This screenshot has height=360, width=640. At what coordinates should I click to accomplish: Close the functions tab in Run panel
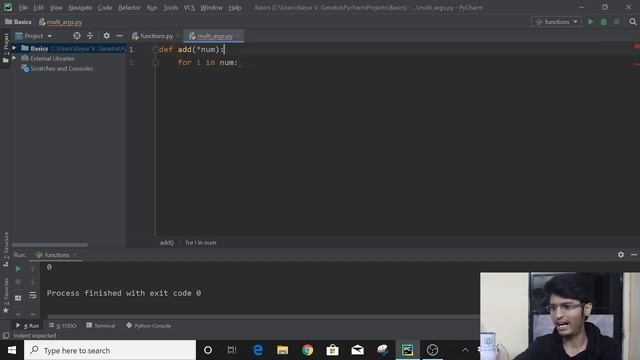click(x=75, y=255)
